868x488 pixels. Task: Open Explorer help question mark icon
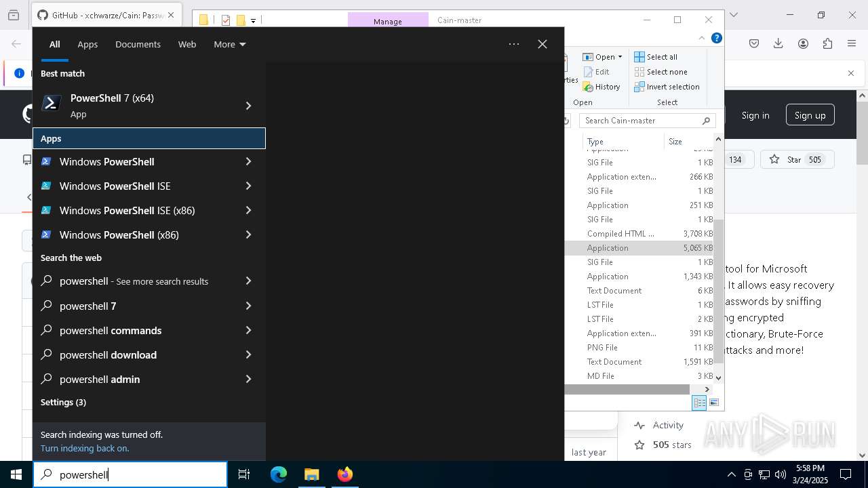(x=717, y=39)
